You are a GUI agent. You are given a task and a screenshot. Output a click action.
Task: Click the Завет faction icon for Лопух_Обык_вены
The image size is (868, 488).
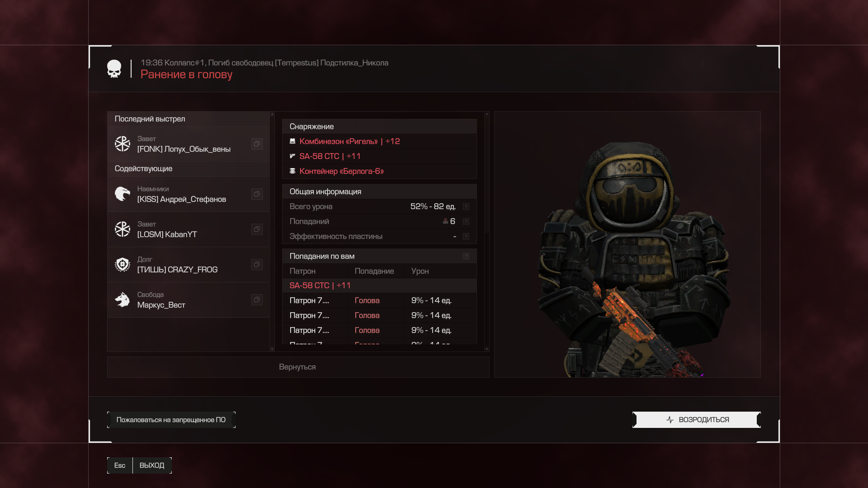tap(123, 144)
